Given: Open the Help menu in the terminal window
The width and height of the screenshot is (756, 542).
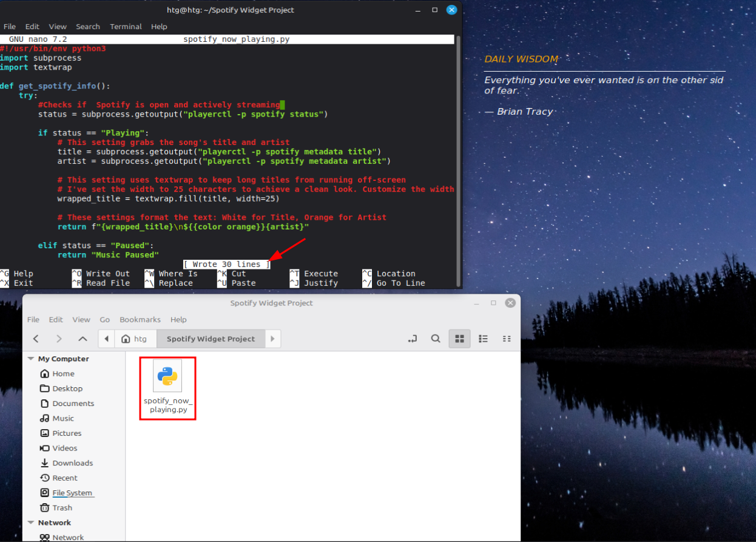Looking at the screenshot, I should pos(159,27).
